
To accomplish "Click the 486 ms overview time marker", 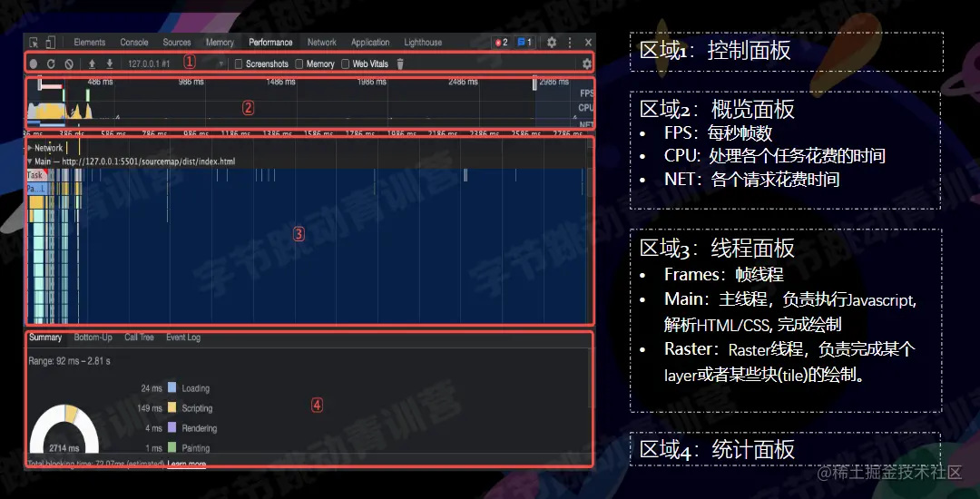I will [x=100, y=82].
